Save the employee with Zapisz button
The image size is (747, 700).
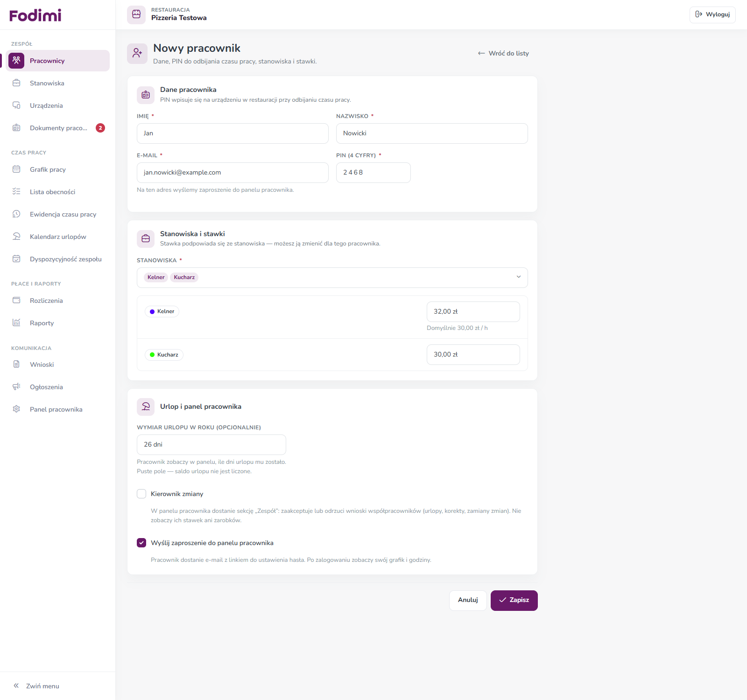coord(514,600)
